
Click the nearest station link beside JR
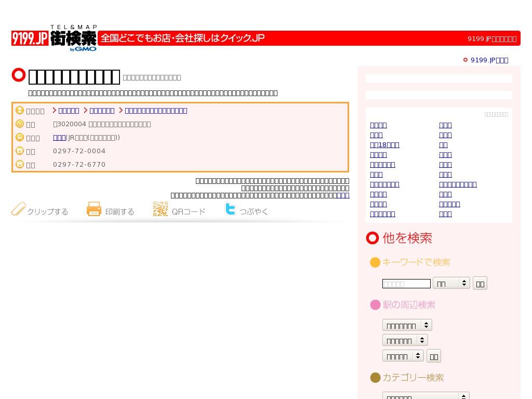pos(59,138)
